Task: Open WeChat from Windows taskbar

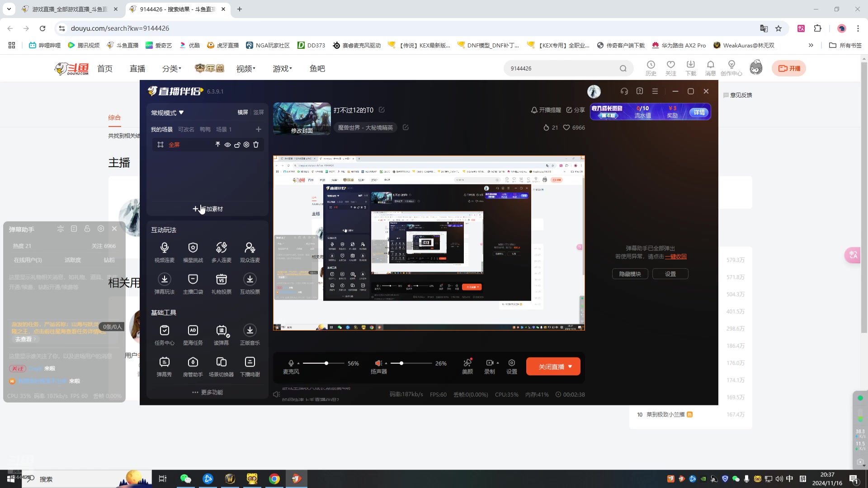Action: pos(186,479)
